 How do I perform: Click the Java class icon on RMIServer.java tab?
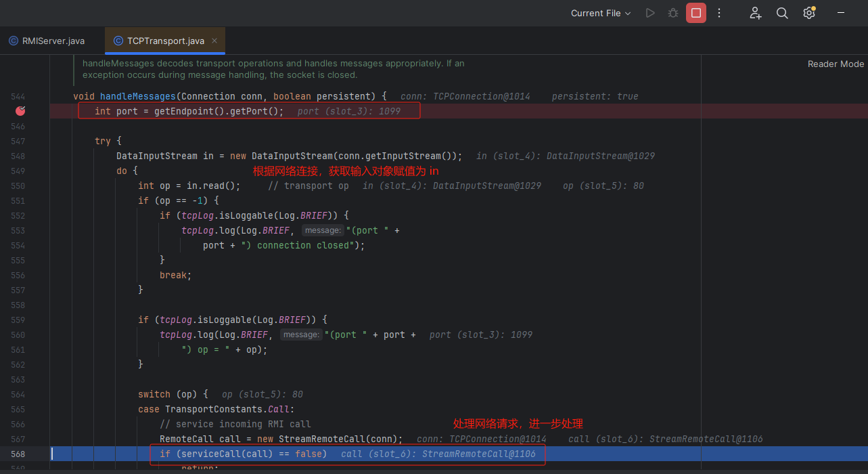click(x=14, y=41)
